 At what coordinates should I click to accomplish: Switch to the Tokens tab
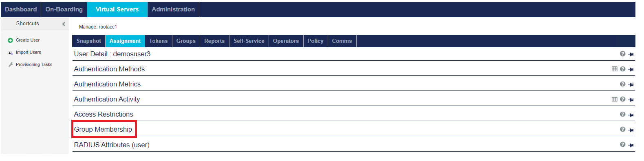pos(158,41)
